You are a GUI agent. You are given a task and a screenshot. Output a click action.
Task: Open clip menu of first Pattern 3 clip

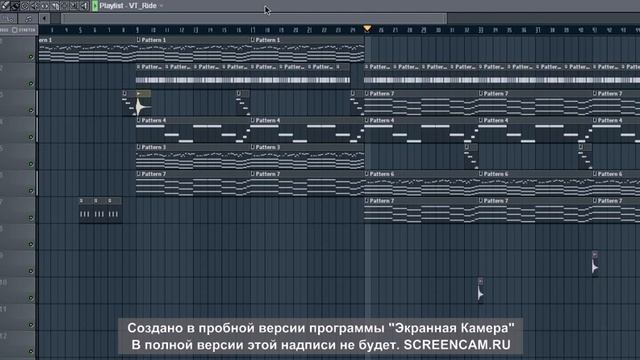(138, 147)
